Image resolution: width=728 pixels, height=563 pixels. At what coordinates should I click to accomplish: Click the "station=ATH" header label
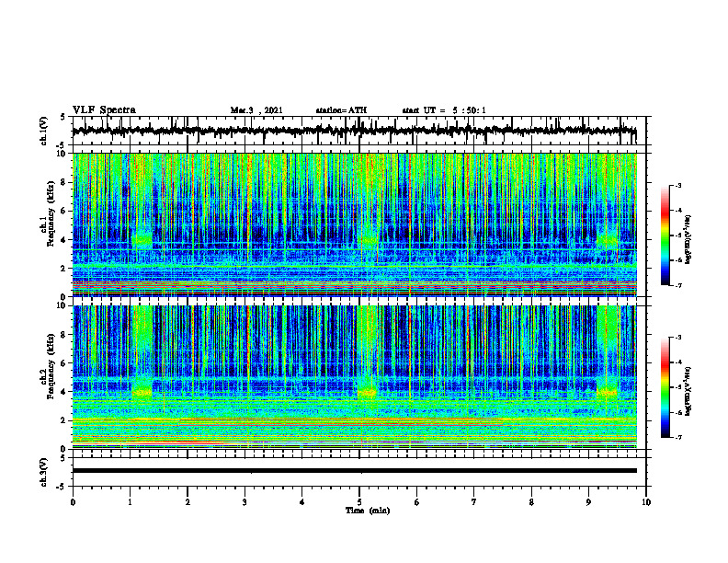click(x=341, y=110)
